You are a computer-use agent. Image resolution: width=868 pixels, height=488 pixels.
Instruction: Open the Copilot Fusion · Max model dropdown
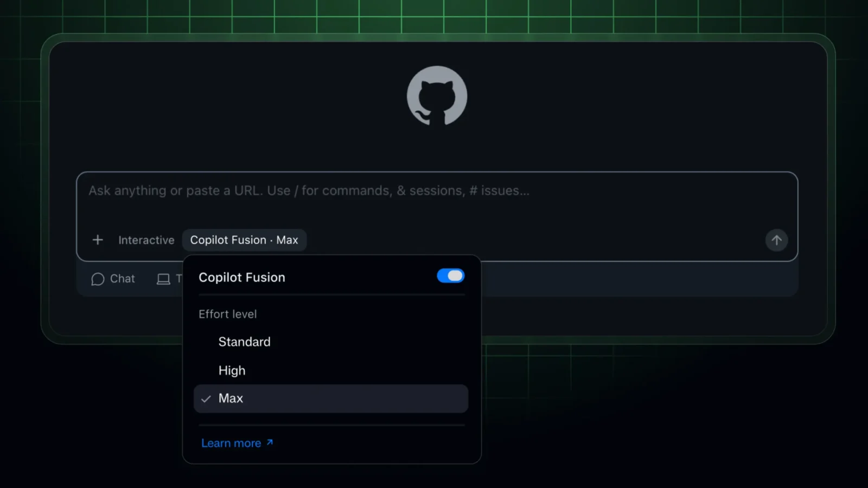click(244, 240)
